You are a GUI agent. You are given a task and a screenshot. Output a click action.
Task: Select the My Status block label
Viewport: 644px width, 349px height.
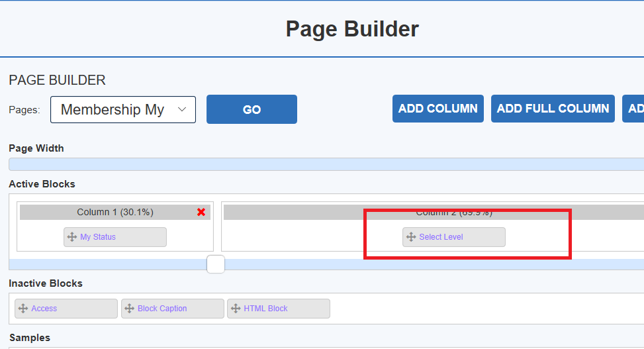tap(98, 237)
